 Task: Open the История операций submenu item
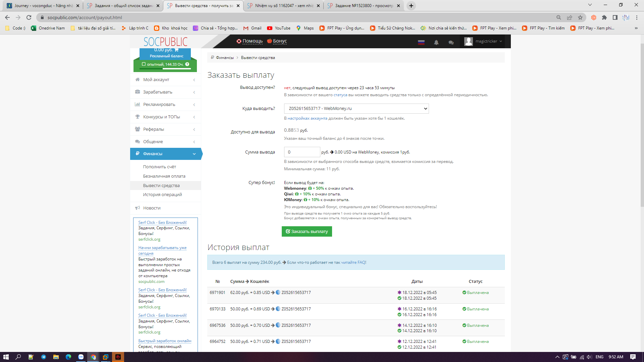tap(162, 195)
